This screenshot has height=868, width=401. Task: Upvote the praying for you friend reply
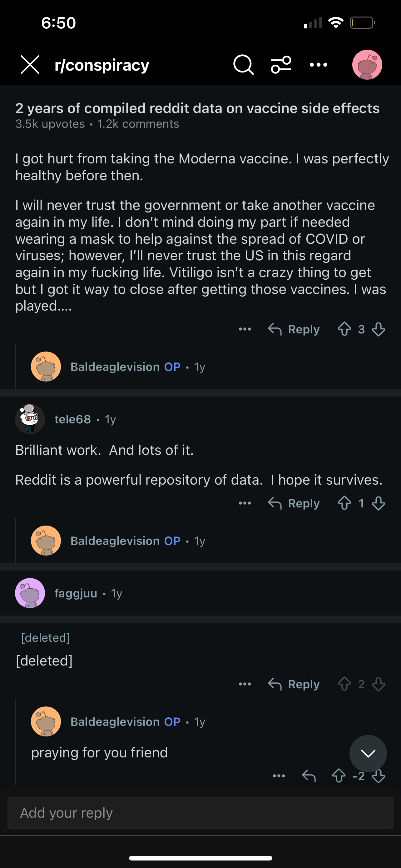pos(339,776)
